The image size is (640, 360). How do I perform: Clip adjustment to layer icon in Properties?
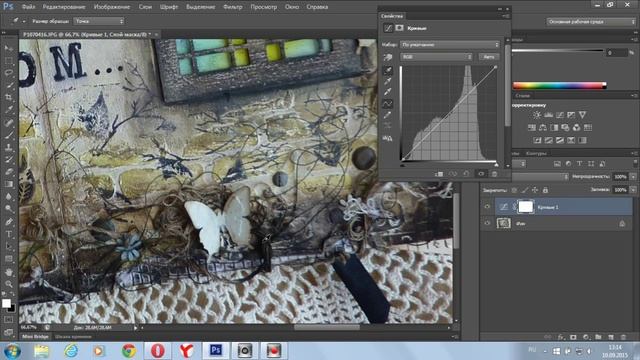click(x=439, y=174)
